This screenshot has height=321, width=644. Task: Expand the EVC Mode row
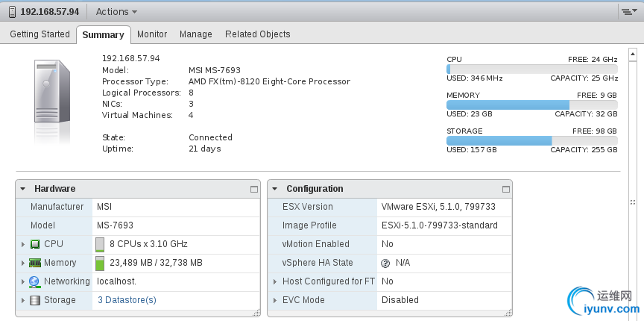[275, 300]
